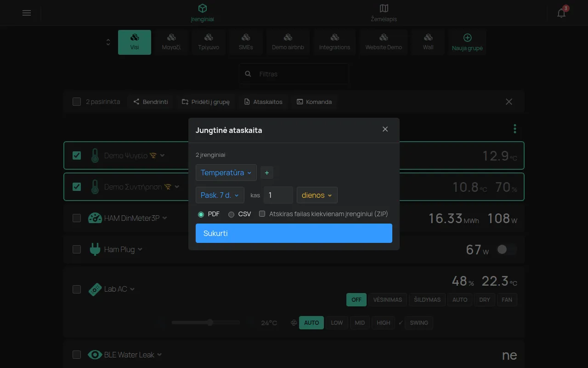Click the HAM DinMeter3P gauge icon

pos(95,218)
